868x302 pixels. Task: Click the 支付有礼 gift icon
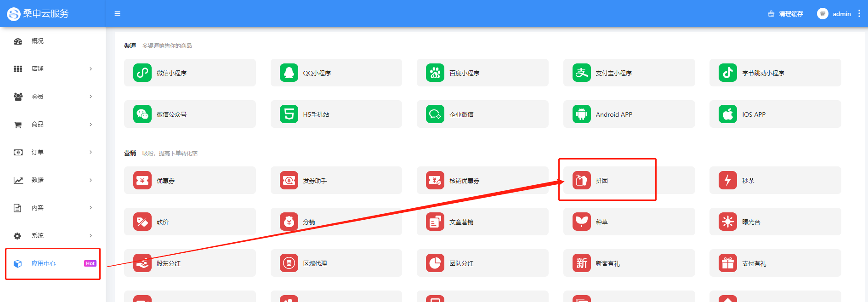(x=728, y=263)
